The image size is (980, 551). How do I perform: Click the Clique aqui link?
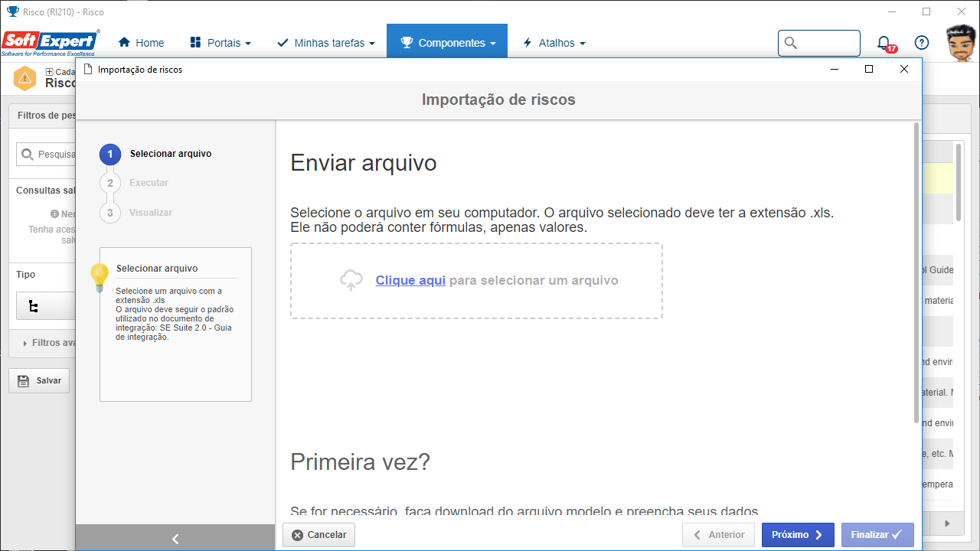[x=410, y=280]
